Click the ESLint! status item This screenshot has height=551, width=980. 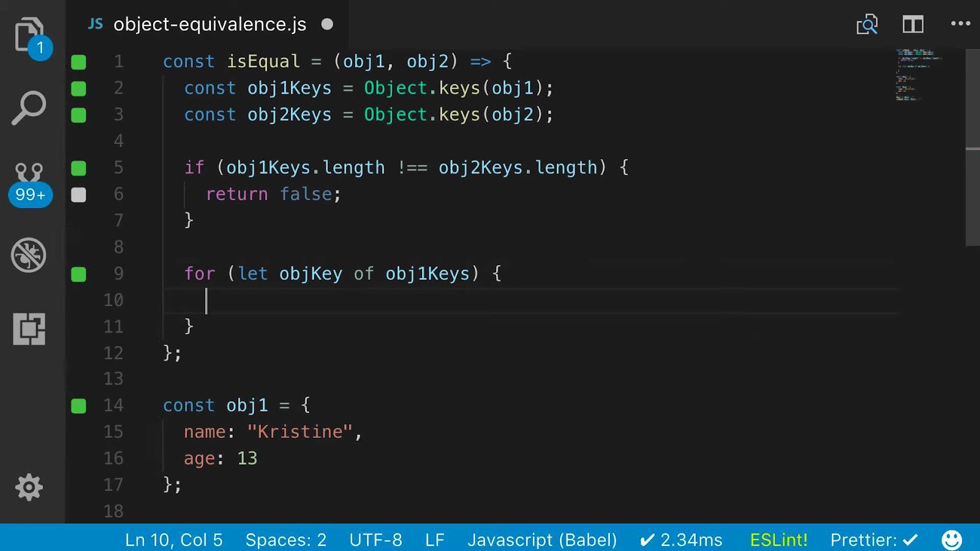point(778,540)
